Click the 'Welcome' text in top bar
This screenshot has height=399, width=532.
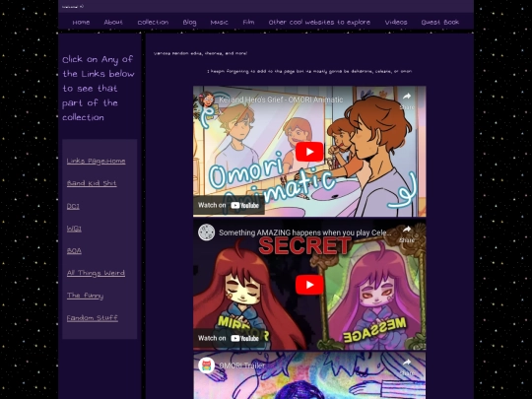(73, 7)
